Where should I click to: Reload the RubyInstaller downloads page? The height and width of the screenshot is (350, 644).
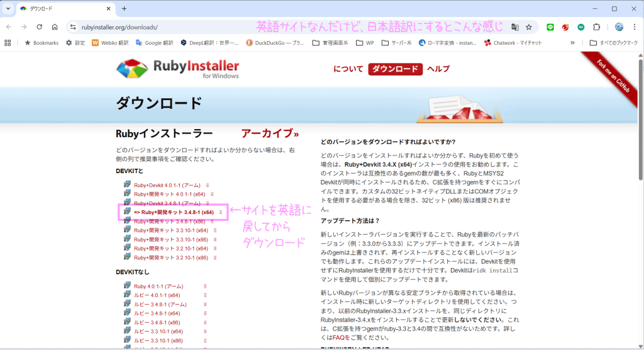[39, 27]
